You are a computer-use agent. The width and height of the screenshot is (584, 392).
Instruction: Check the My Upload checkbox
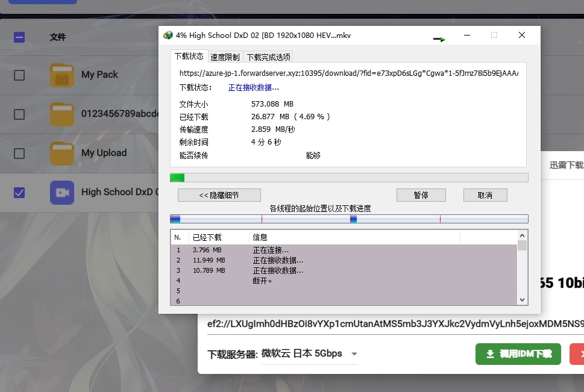[19, 154]
